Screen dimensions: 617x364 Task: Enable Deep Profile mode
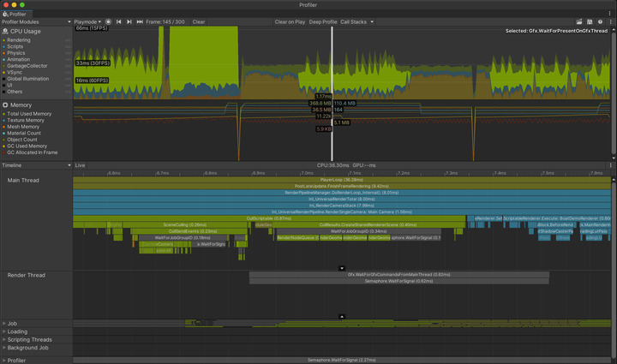pyautogui.click(x=323, y=21)
